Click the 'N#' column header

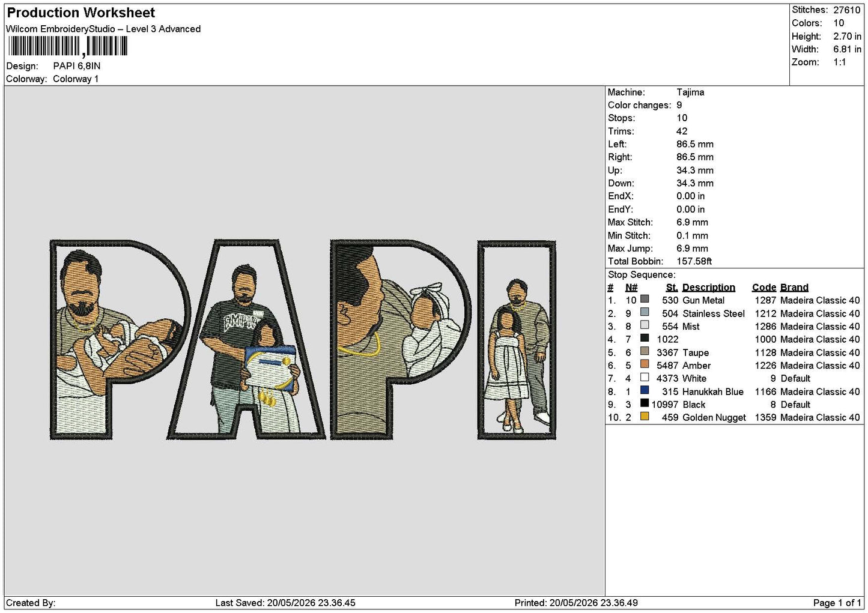631,287
